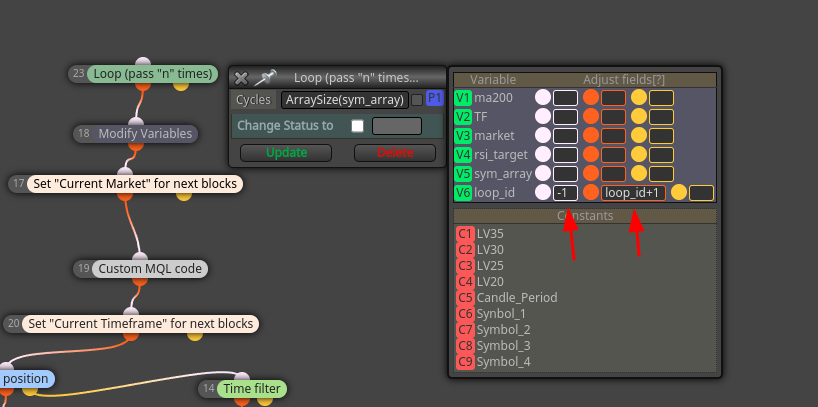Click the green Update button
818x407 pixels.
(286, 153)
